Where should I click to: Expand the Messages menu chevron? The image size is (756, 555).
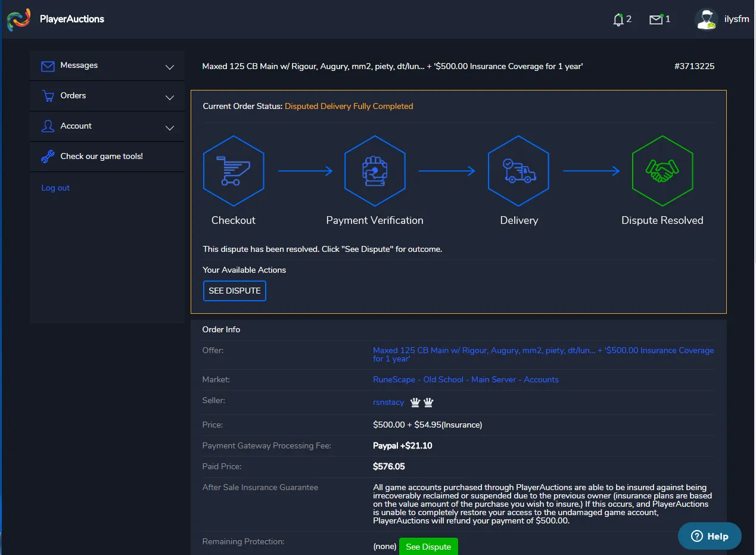pyautogui.click(x=170, y=67)
